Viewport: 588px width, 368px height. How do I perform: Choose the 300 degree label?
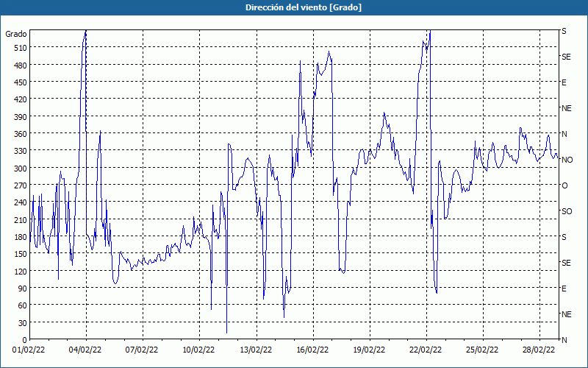coord(21,169)
